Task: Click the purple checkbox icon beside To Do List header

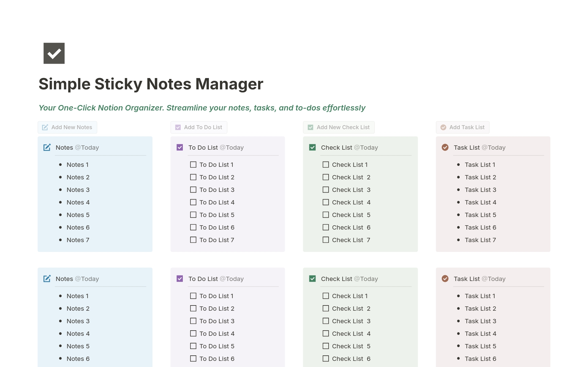Action: coord(179,147)
